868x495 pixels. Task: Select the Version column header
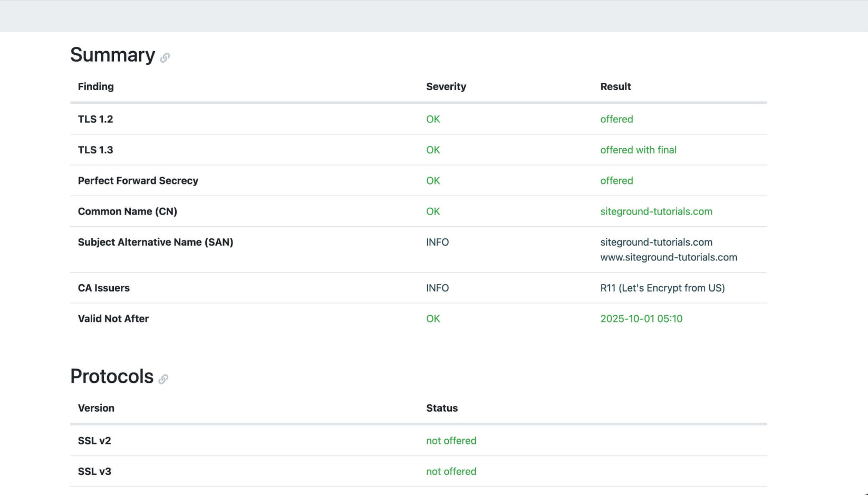pos(96,408)
